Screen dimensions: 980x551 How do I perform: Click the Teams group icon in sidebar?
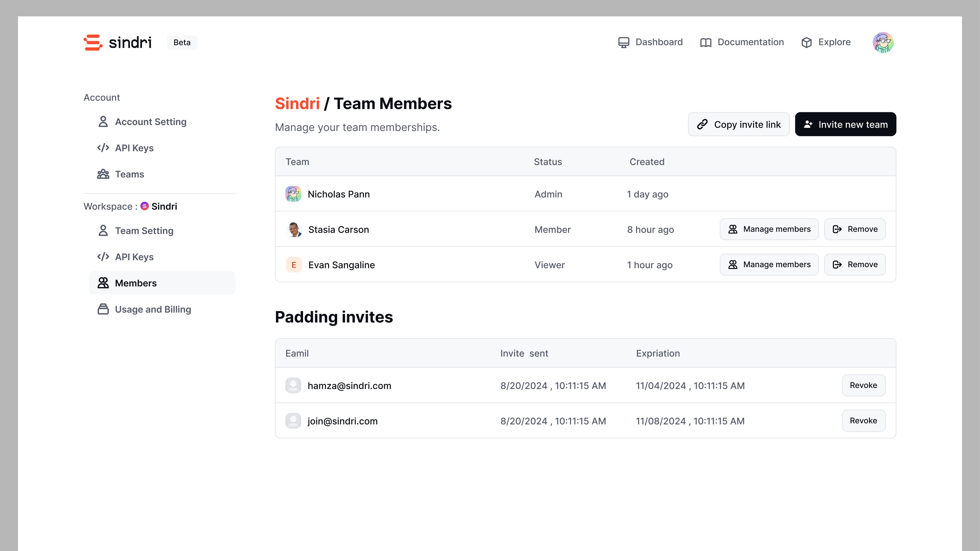click(x=103, y=174)
